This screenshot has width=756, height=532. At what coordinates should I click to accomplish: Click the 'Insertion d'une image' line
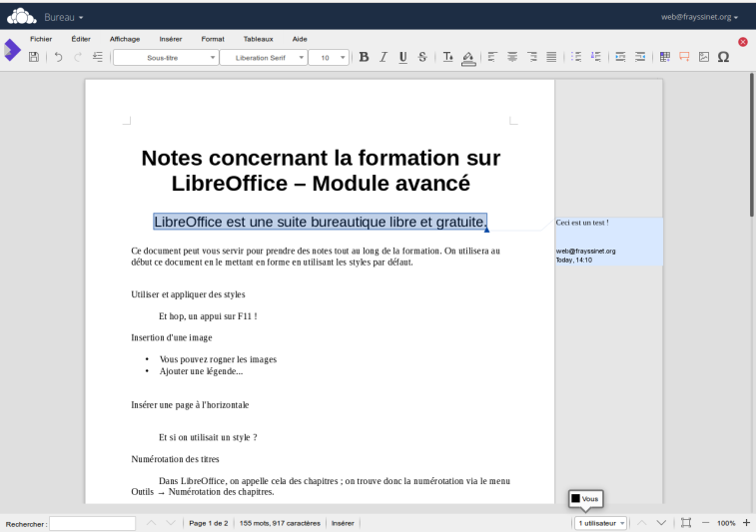pos(172,337)
